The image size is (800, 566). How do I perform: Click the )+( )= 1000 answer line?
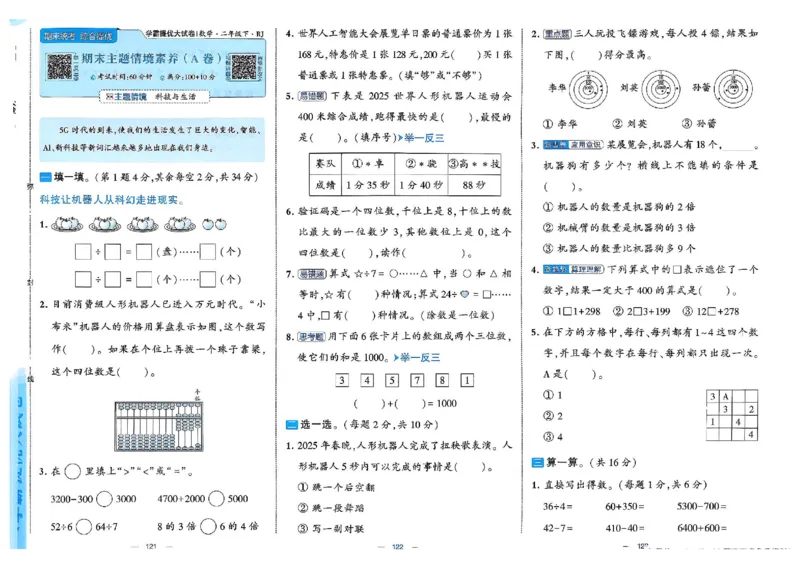pos(405,403)
